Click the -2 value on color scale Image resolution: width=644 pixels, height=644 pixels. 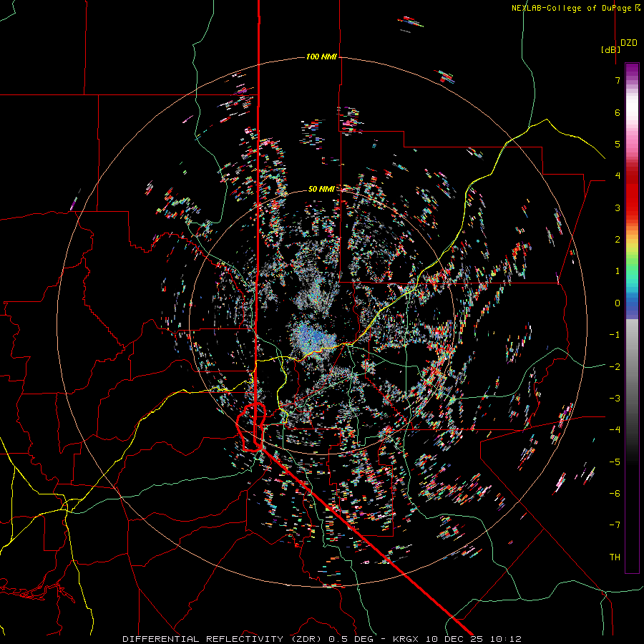pyautogui.click(x=615, y=366)
